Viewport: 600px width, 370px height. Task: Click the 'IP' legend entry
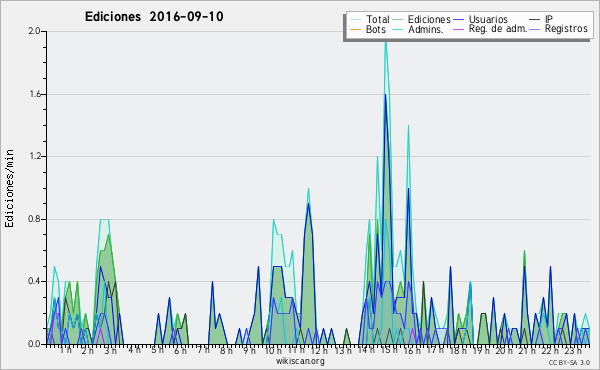(x=549, y=19)
